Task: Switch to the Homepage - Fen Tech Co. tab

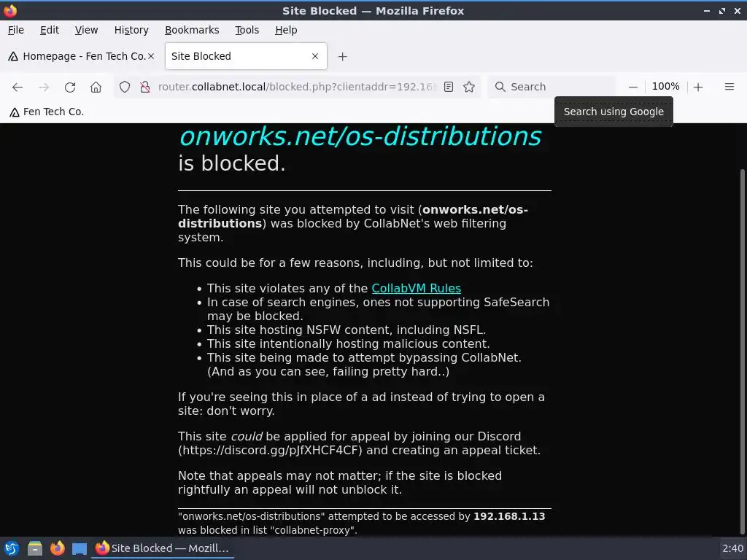Action: point(82,56)
